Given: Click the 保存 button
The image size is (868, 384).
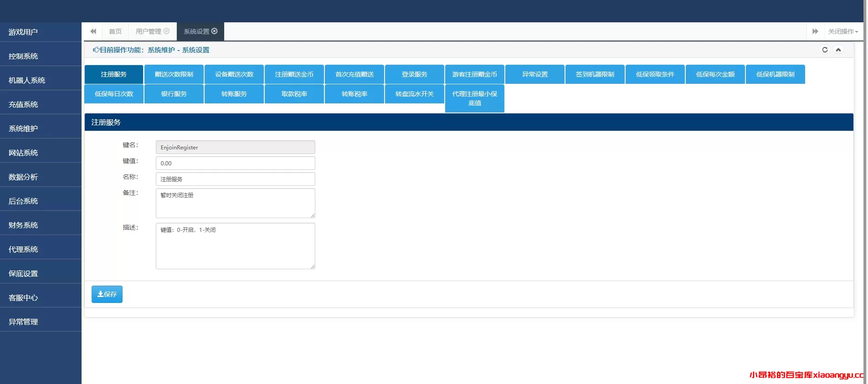Looking at the screenshot, I should pyautogui.click(x=107, y=294).
